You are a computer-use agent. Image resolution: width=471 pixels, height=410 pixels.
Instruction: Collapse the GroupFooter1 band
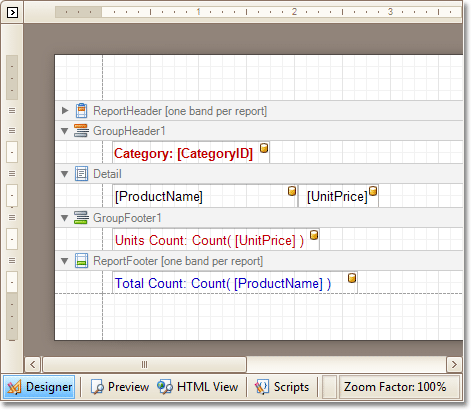pos(65,218)
